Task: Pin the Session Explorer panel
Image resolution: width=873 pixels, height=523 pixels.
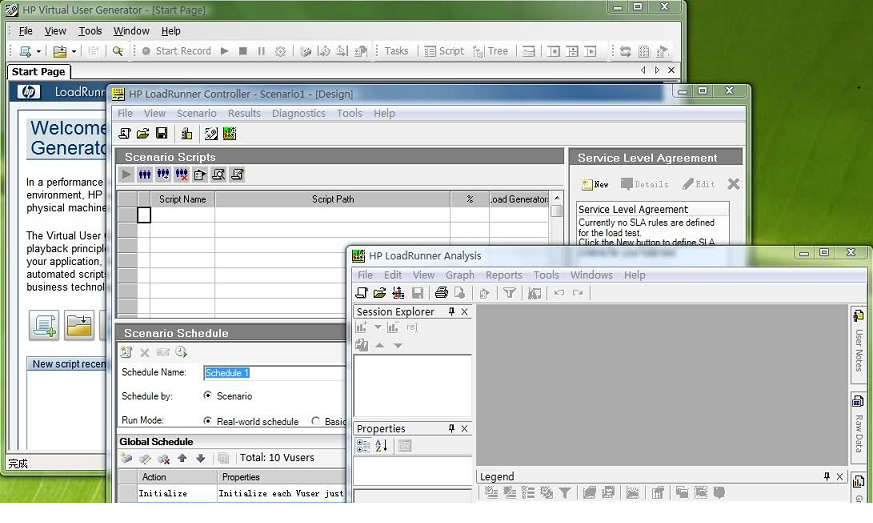Action: pos(452,312)
